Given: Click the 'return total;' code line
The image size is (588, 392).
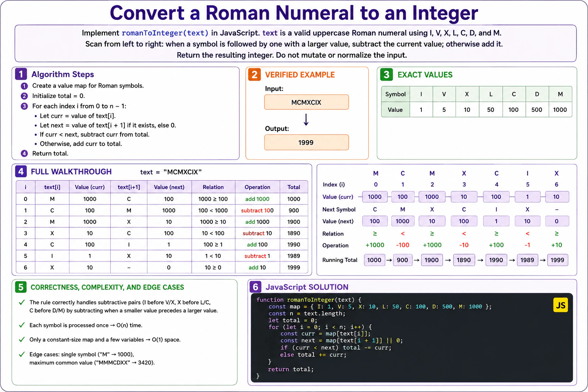Looking at the screenshot, I should [x=291, y=369].
